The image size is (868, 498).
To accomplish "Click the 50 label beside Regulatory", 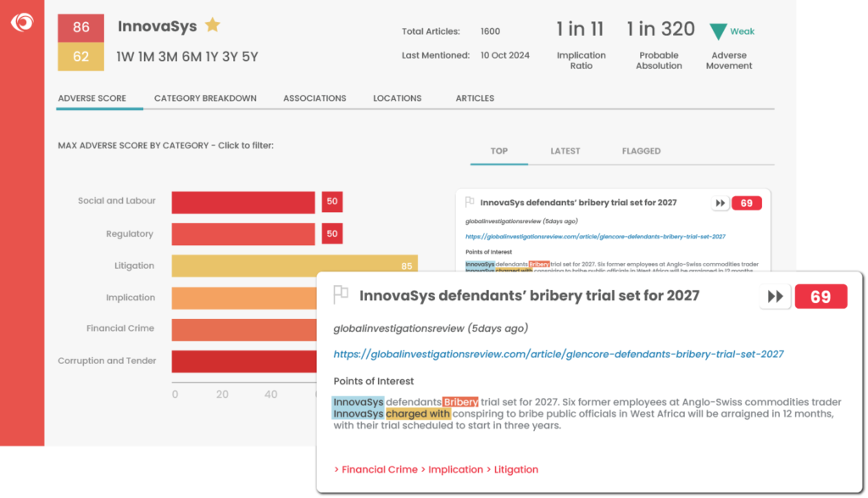I will pyautogui.click(x=332, y=234).
